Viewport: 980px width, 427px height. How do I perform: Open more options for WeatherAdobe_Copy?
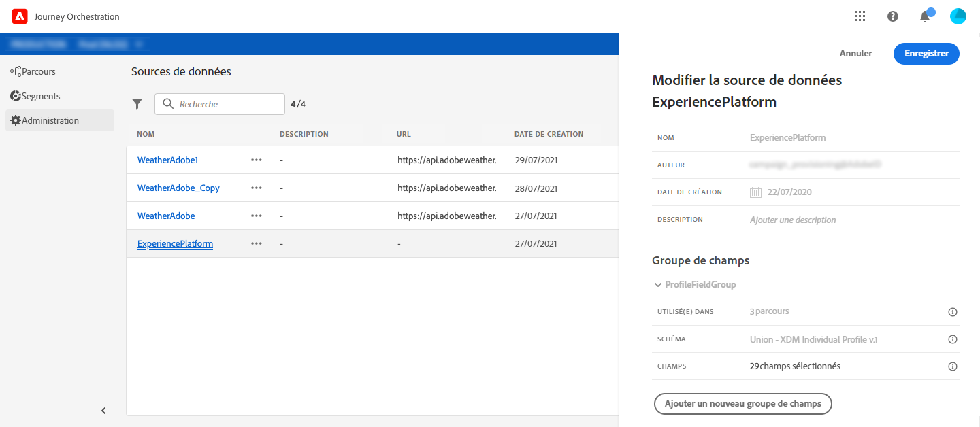coord(257,188)
